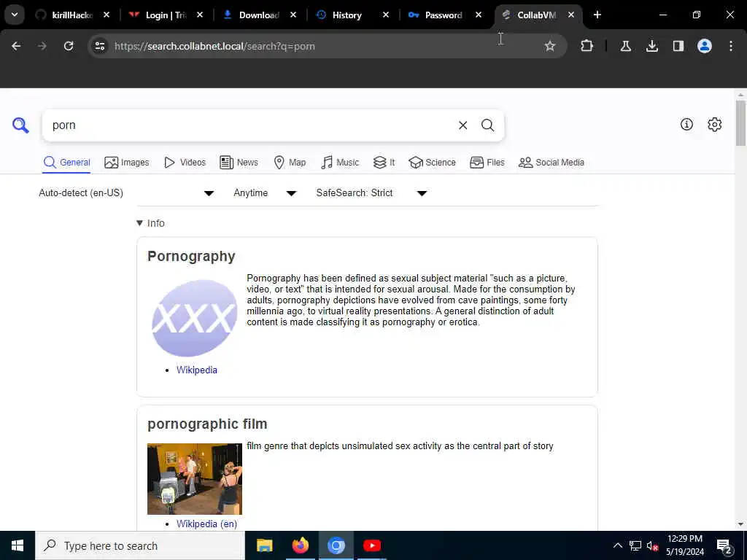Click the page vertical scrollbar thumb

coord(740,122)
